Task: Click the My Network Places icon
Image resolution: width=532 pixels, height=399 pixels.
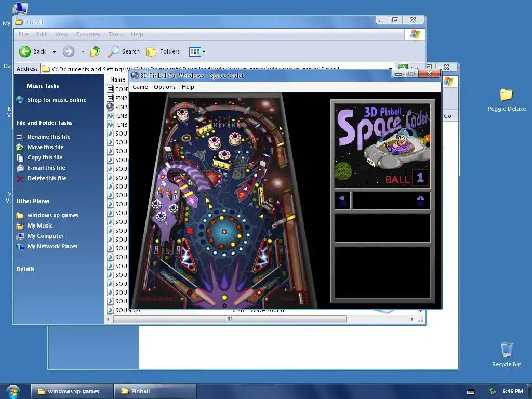Action: 20,247
